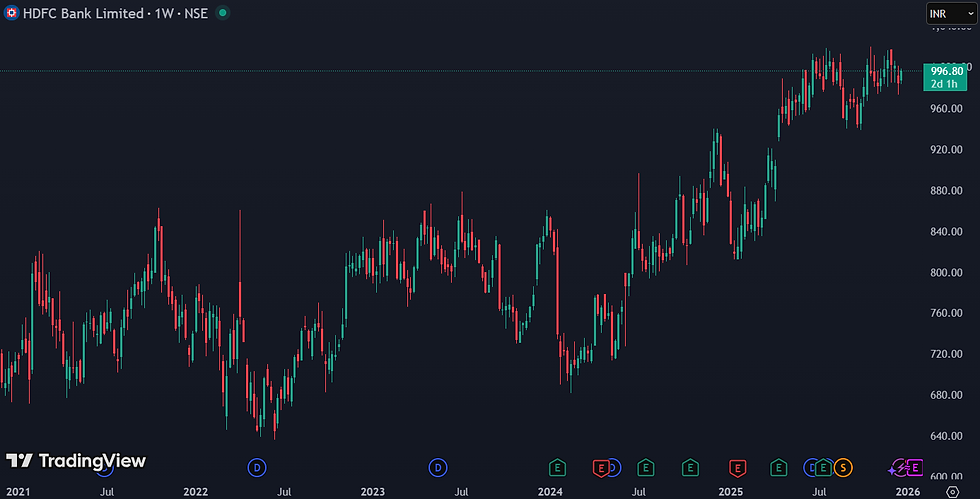
Task: Click magenta upcoming earnings E marker
Action: [x=914, y=467]
